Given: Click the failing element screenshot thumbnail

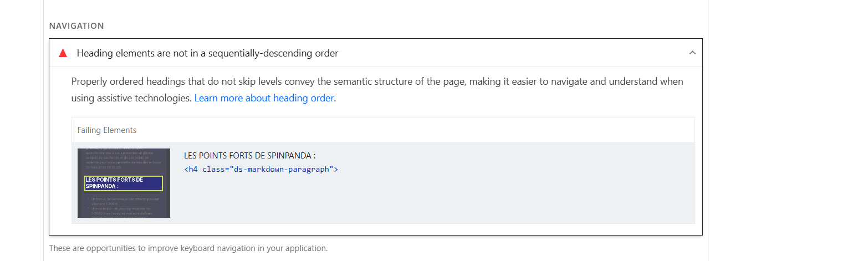Looking at the screenshot, I should tap(124, 183).
